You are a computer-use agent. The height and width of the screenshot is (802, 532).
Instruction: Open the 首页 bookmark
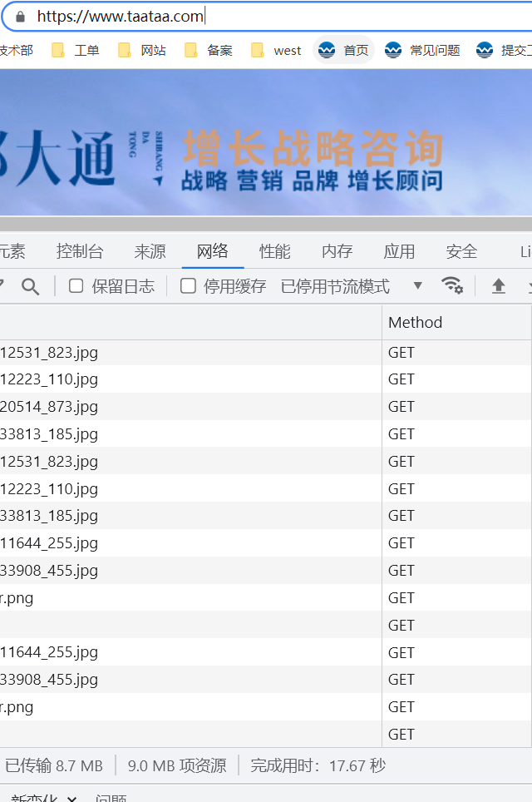344,50
